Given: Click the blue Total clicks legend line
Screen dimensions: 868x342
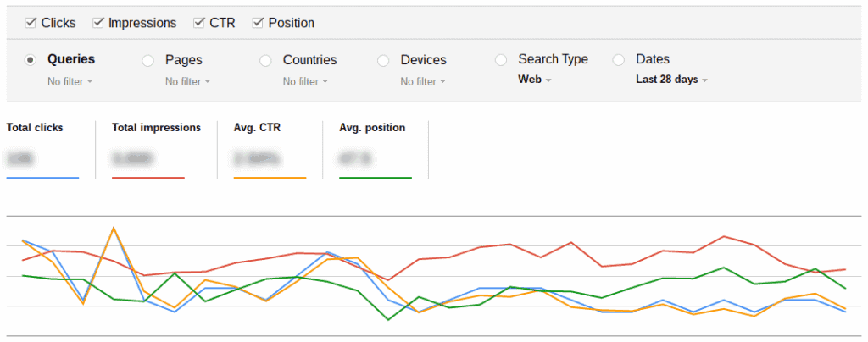Looking at the screenshot, I should [42, 178].
